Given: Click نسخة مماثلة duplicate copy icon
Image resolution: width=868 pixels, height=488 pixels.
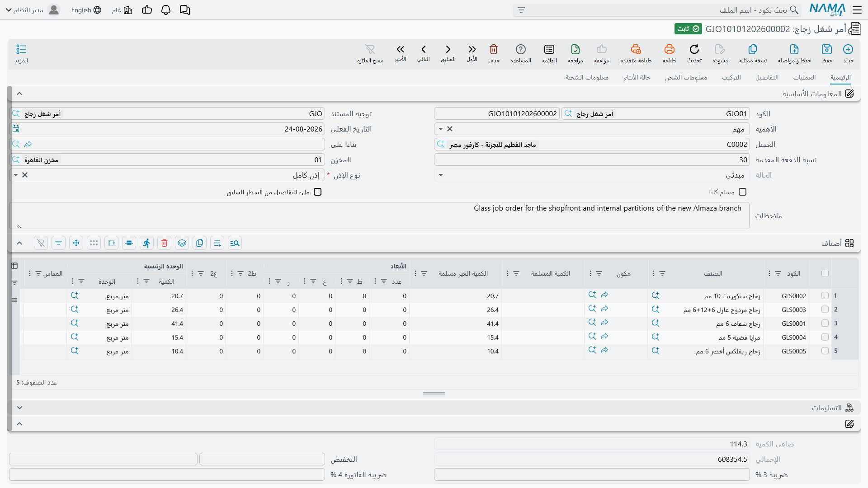Looking at the screenshot, I should pos(753,49).
